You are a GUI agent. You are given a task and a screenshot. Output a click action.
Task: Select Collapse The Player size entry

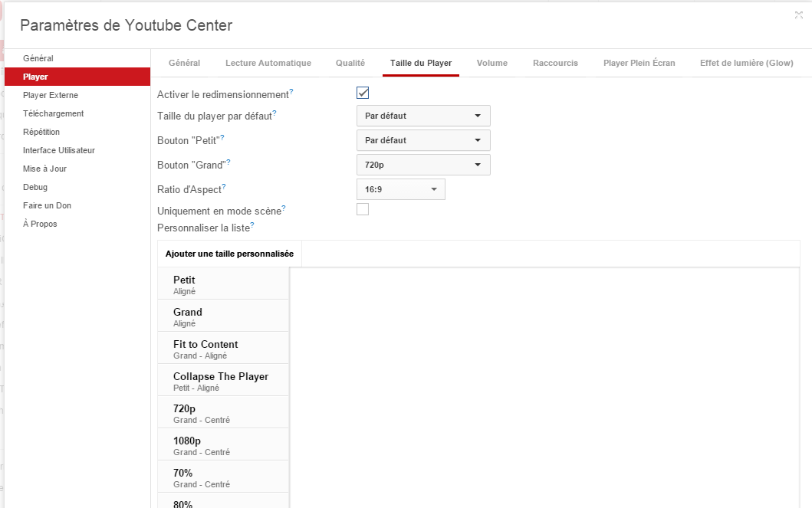223,380
